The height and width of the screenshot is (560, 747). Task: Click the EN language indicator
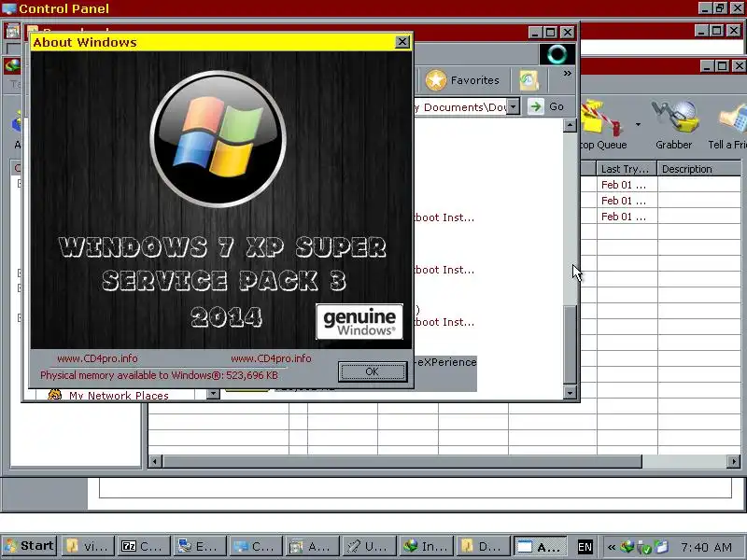(585, 547)
